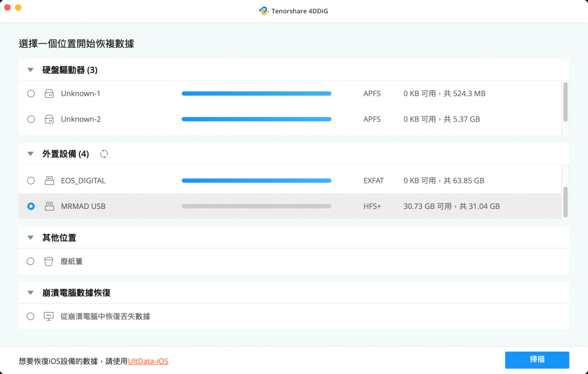Collapse the 其他位置 section
Viewport: 588px width, 374px height.
tap(30, 238)
